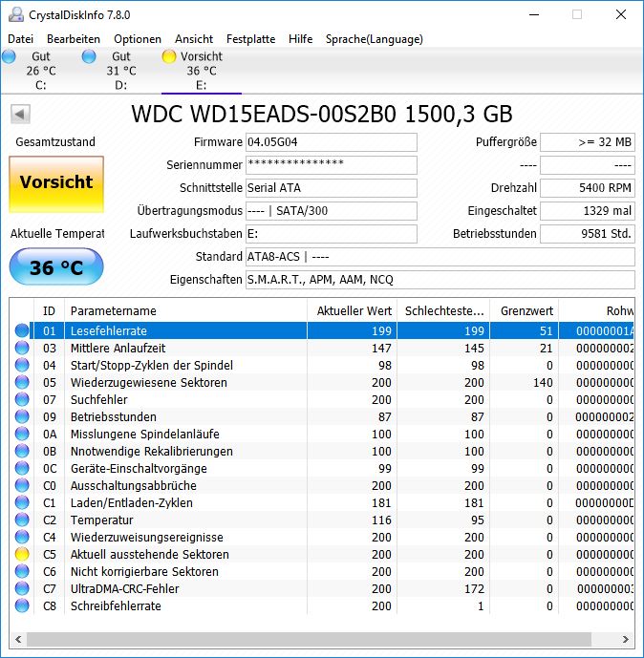Click the Vorsicht health status button
Screen dimensions: 644x658
(56, 184)
